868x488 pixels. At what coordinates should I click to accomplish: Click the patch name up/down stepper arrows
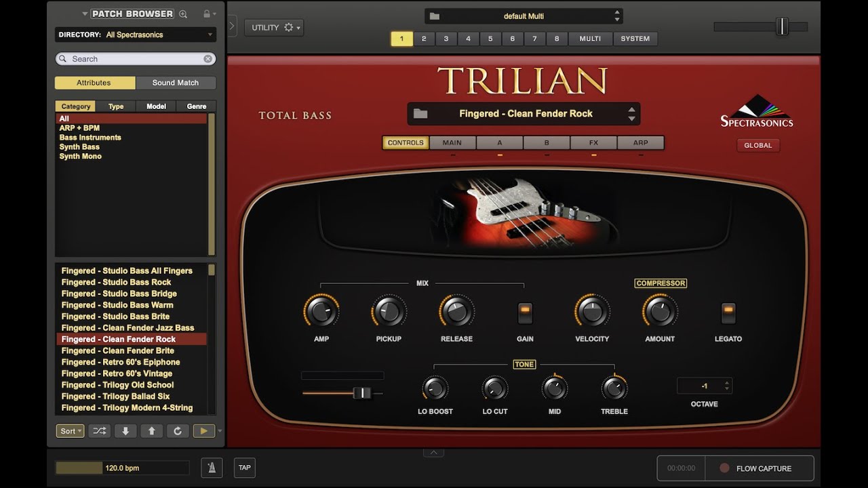pyautogui.click(x=631, y=114)
